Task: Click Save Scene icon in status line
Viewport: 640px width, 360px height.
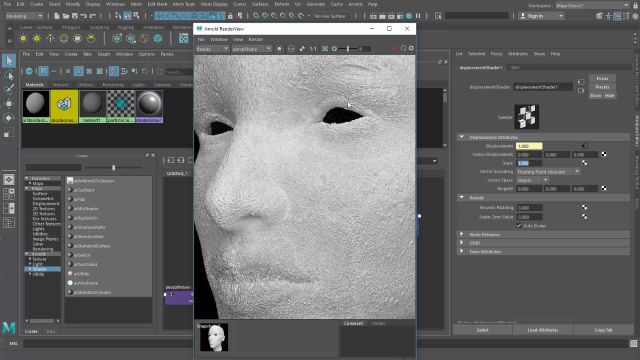Action: [74, 16]
